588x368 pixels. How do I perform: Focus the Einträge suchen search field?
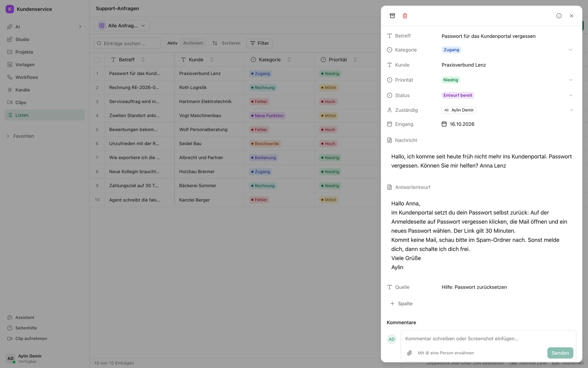coord(127,43)
